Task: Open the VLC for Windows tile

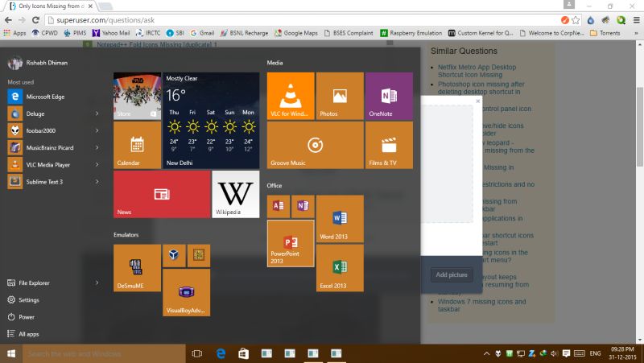Action: pyautogui.click(x=291, y=96)
